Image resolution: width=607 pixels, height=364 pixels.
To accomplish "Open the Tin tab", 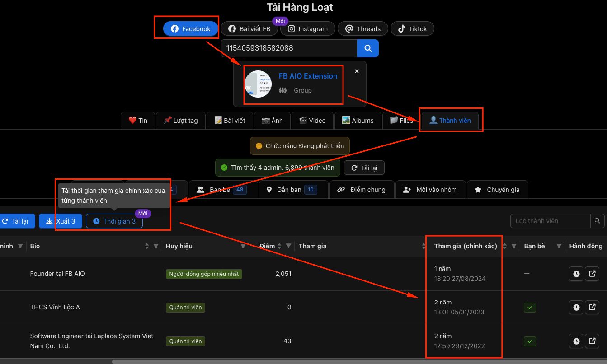I will (138, 121).
